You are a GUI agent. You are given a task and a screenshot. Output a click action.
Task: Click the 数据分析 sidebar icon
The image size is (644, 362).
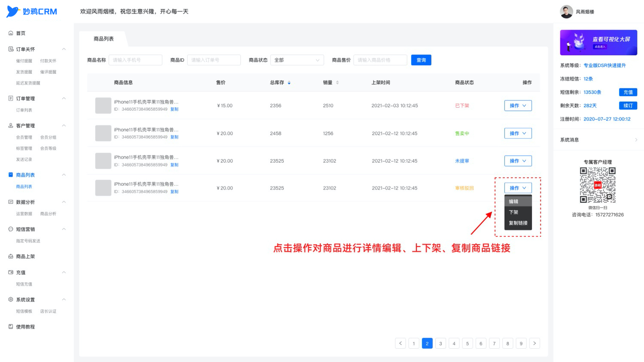click(x=11, y=202)
